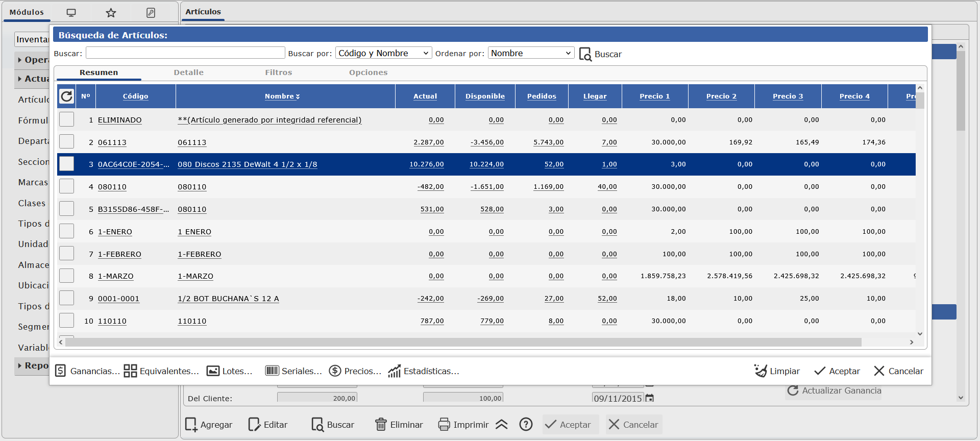Switch to the Detalle tab
This screenshot has height=441, width=980.
[x=188, y=72]
